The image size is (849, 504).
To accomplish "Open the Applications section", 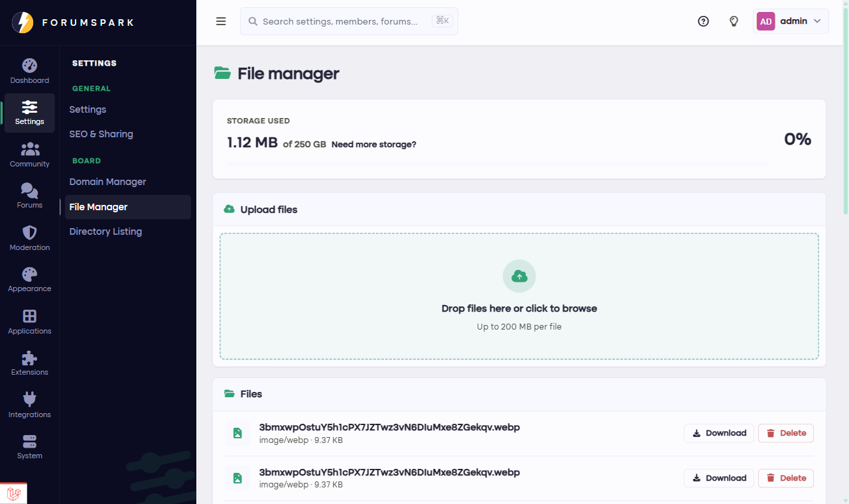I will [x=29, y=322].
